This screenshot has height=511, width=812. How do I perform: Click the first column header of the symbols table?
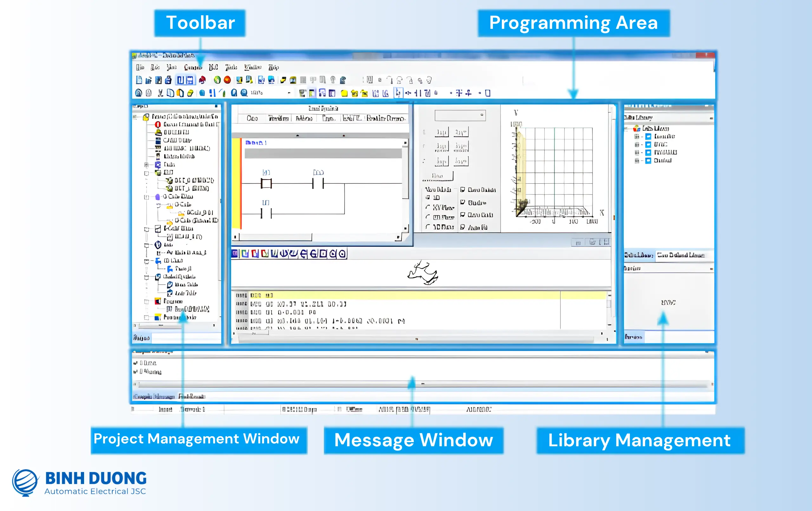[x=252, y=118]
